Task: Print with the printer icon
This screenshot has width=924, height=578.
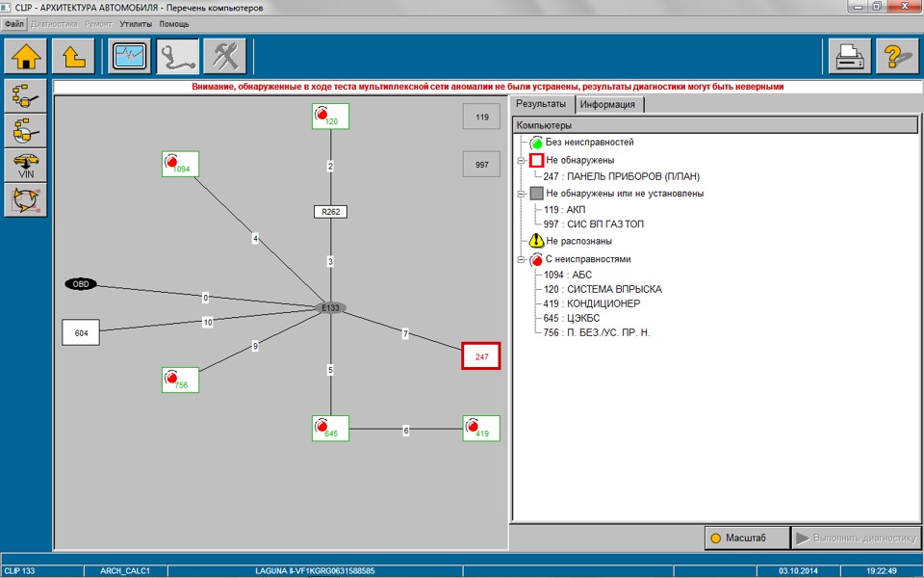Action: [x=850, y=57]
